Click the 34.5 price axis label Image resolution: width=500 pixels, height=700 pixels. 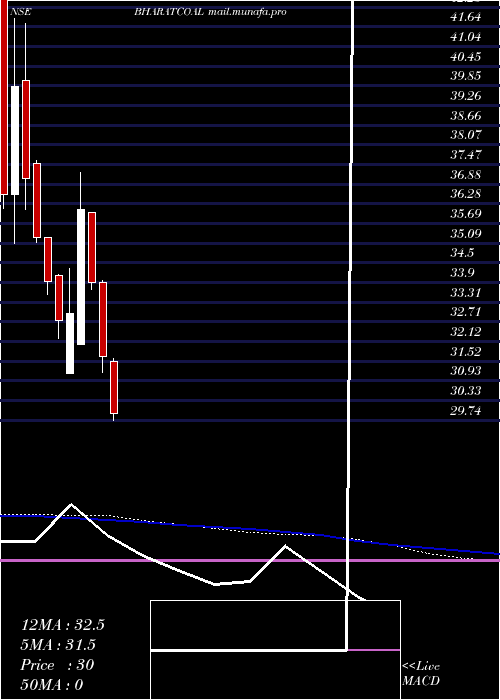coord(463,253)
